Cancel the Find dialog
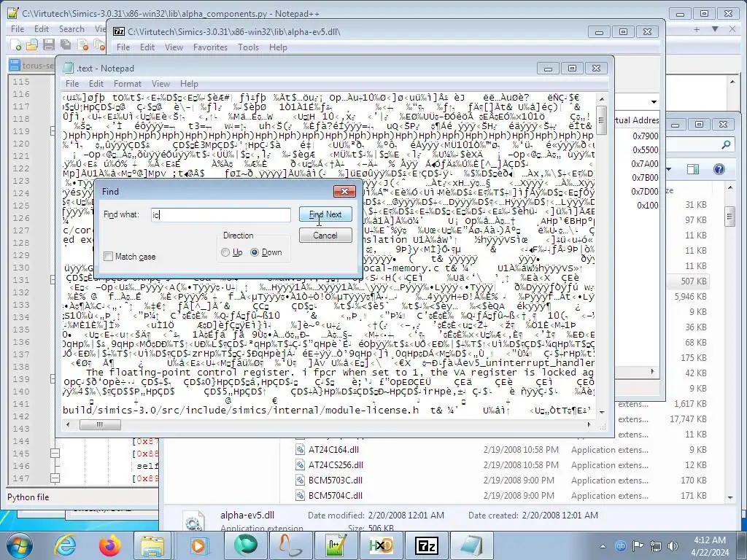Image resolution: width=747 pixels, height=560 pixels. tap(325, 236)
